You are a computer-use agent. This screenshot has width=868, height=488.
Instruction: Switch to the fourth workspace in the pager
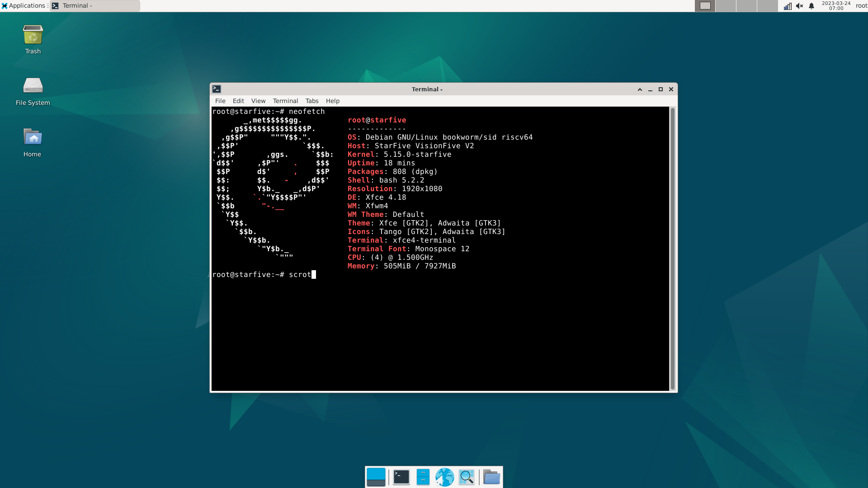pos(767,6)
